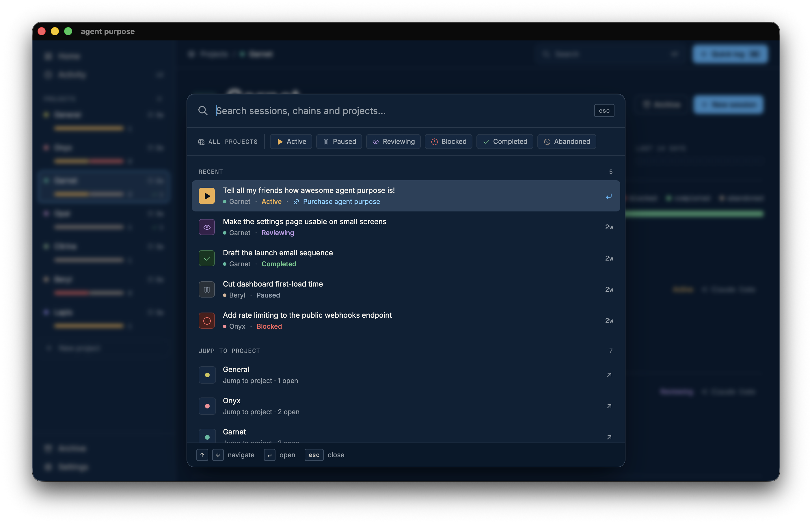Click the globe icon beside All Projects
This screenshot has width=812, height=524.
[201, 142]
